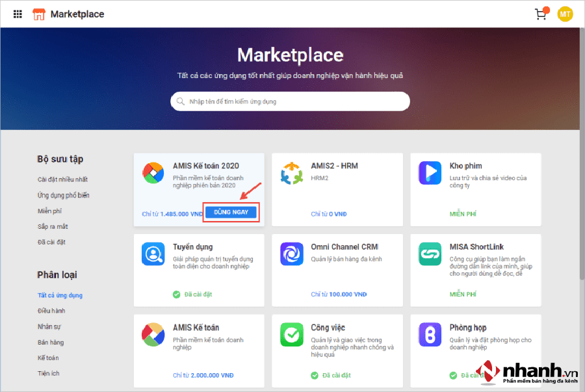Image resolution: width=585 pixels, height=392 pixels.
Task: Open the shopping cart icon
Action: point(540,14)
